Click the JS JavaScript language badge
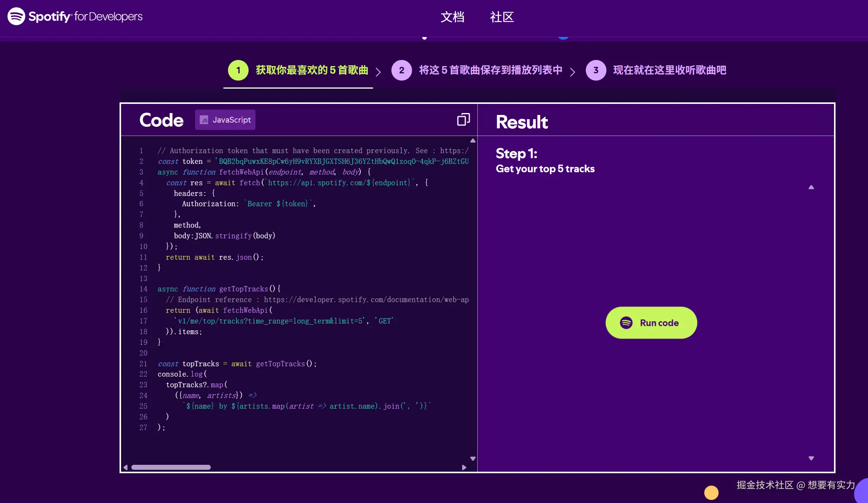The image size is (868, 503). pyautogui.click(x=225, y=120)
